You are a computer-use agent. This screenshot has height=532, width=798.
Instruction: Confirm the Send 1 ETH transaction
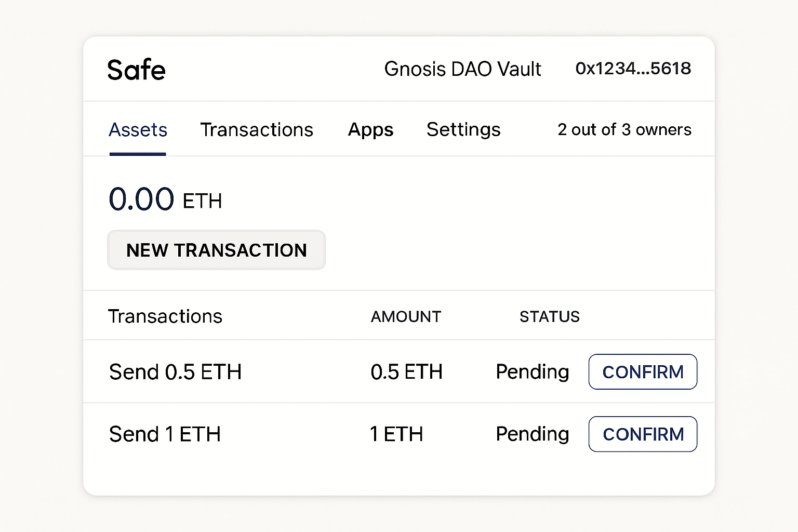643,434
